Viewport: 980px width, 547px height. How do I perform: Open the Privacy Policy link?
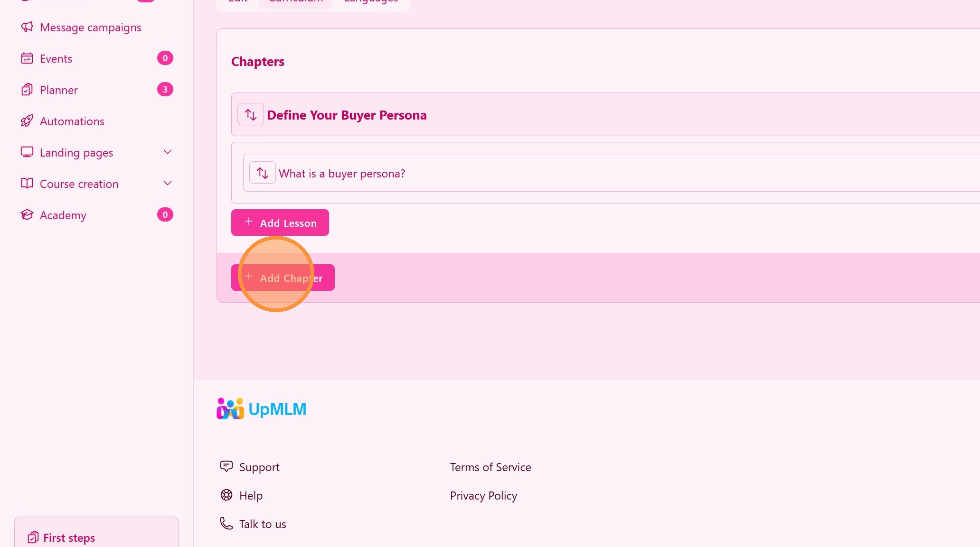[x=483, y=496]
